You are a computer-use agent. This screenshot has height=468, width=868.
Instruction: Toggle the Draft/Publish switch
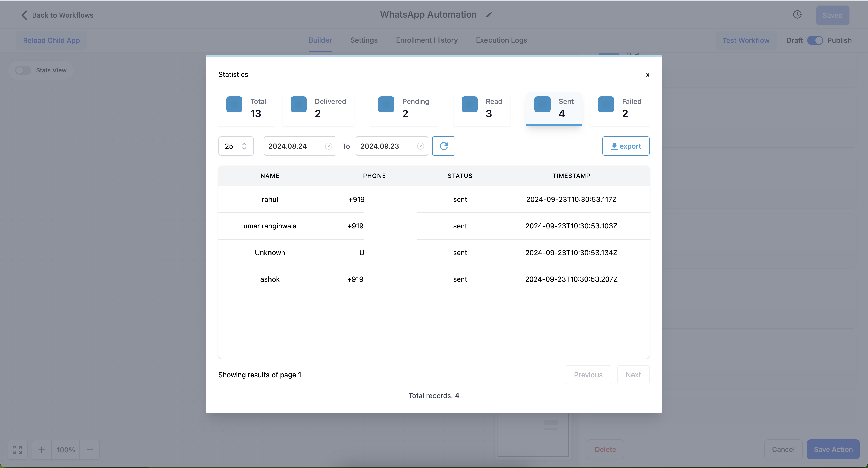tap(815, 40)
